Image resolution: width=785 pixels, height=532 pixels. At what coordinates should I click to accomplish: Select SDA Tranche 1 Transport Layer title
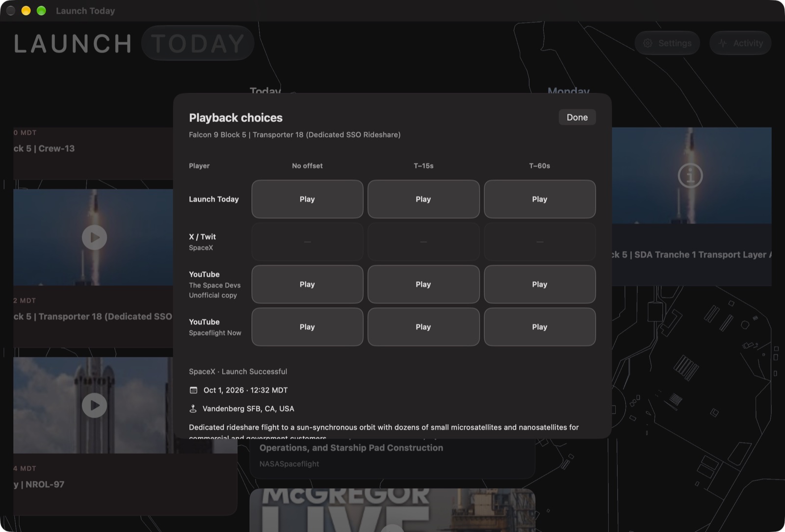692,255
